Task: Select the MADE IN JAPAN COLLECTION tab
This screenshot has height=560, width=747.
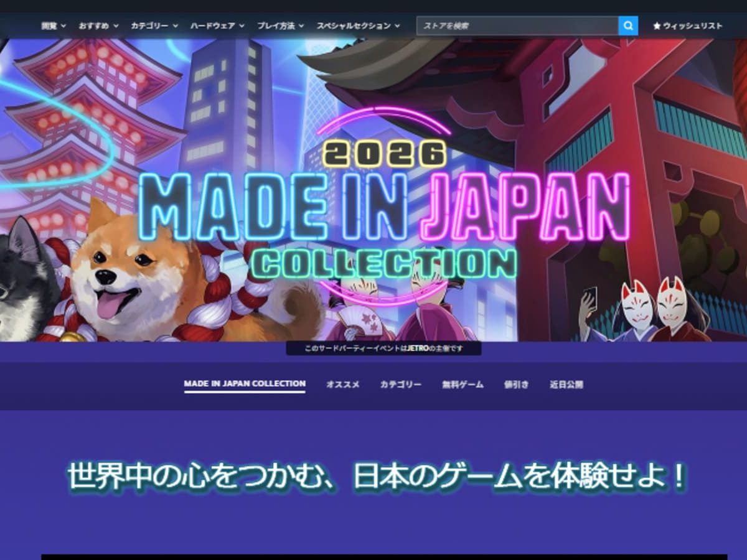Action: 245,385
